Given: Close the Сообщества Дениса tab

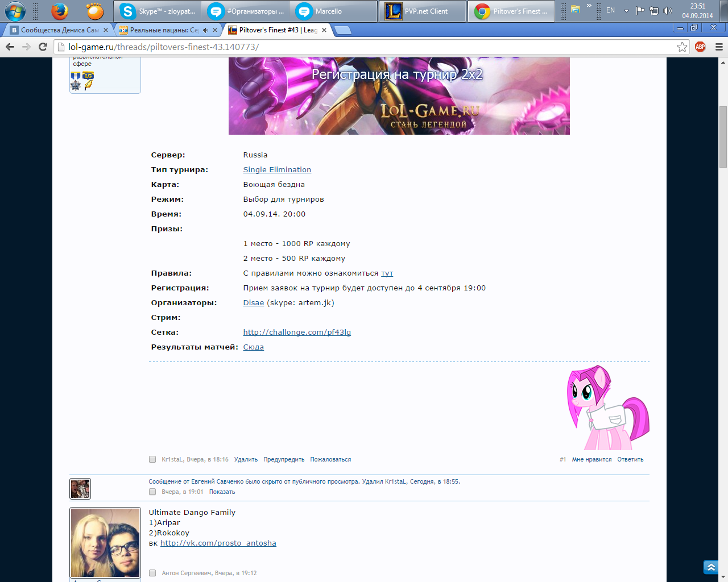Looking at the screenshot, I should coord(106,30).
